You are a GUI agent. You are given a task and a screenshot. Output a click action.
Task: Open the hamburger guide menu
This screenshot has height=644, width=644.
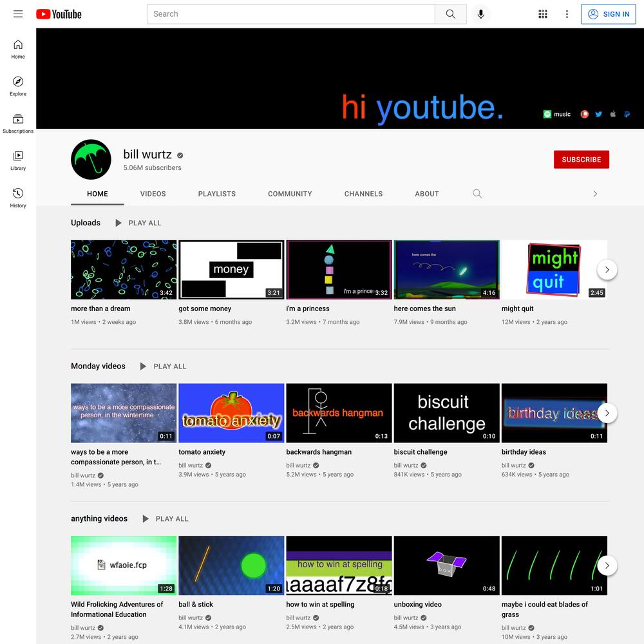point(18,14)
